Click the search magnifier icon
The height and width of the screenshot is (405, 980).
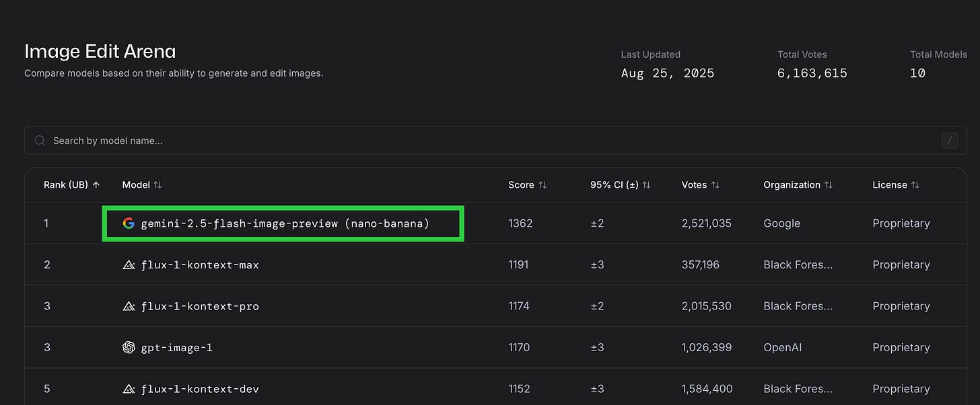[x=40, y=141]
